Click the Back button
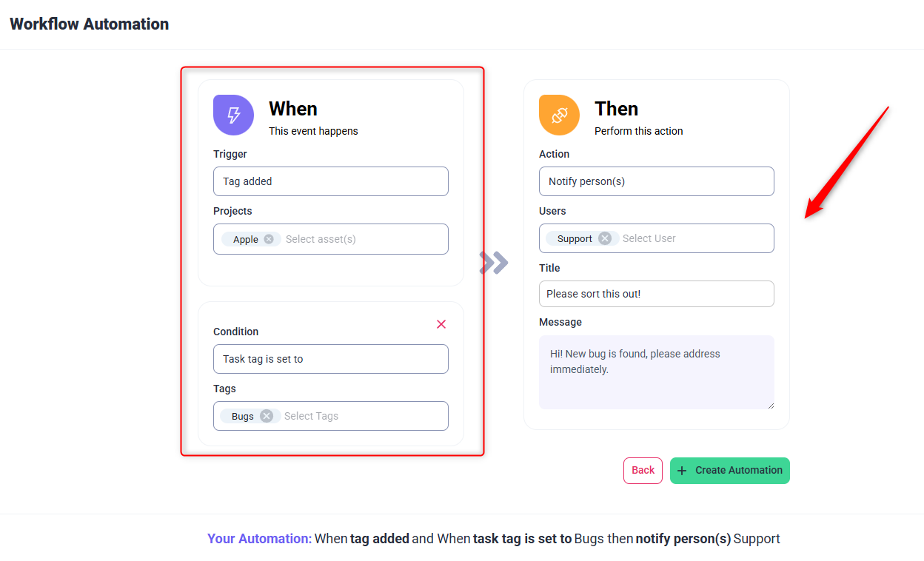Viewport: 924px width, 561px height. coord(643,471)
